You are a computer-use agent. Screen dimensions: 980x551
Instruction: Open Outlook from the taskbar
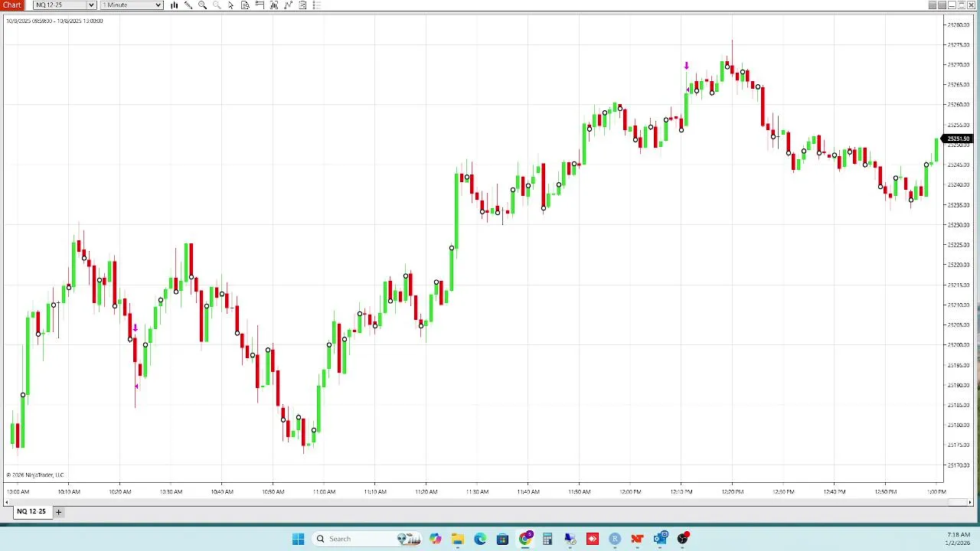(660, 539)
